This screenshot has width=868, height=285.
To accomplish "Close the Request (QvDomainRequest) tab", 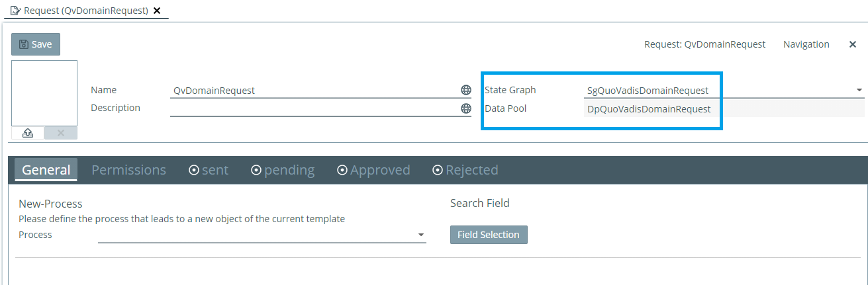I will click(156, 11).
